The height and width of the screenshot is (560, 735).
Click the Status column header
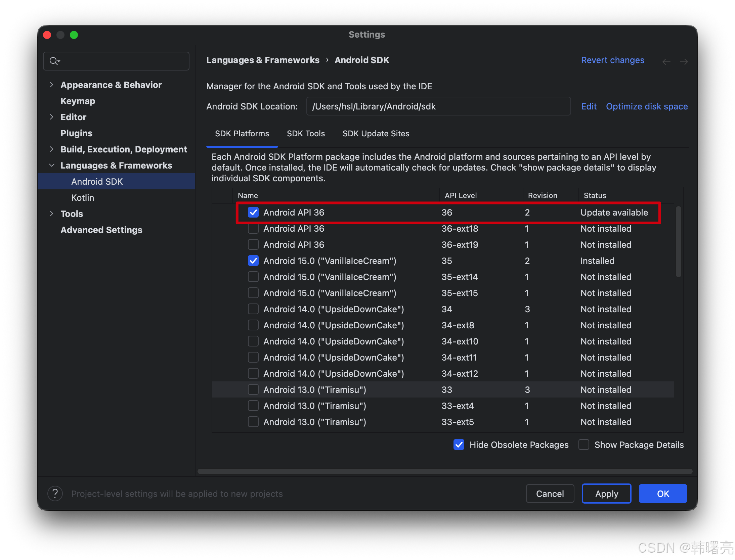[x=626, y=195]
